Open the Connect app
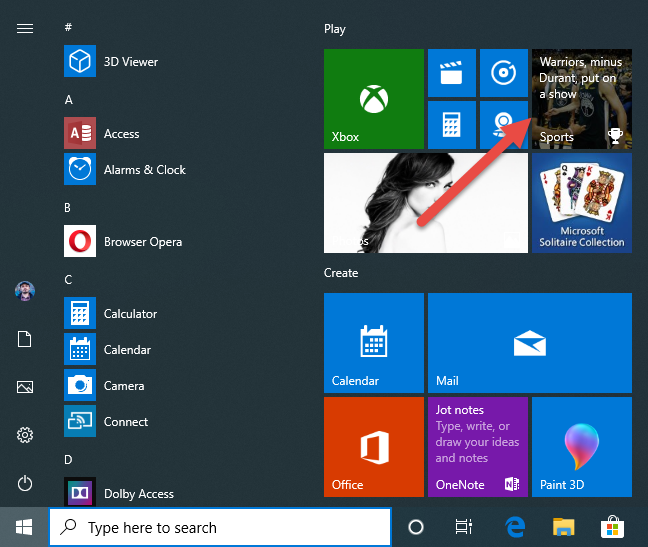The height and width of the screenshot is (547, 648). pyautogui.click(x=106, y=421)
